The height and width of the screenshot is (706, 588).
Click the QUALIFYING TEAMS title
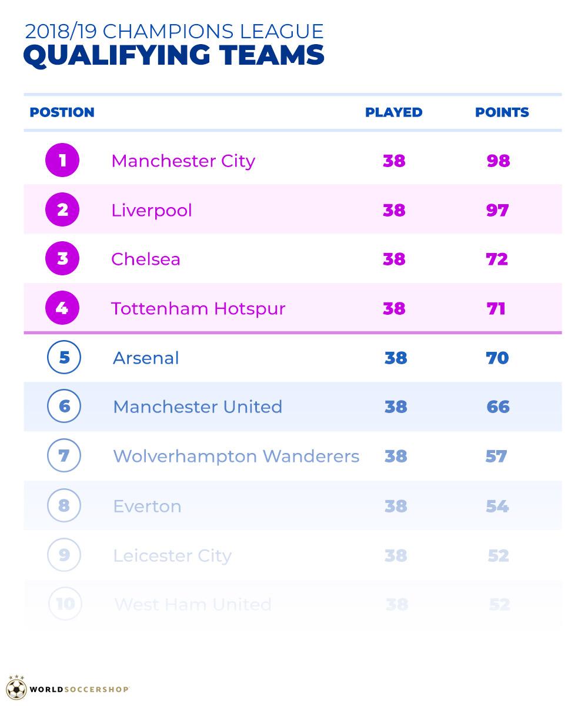pyautogui.click(x=173, y=56)
